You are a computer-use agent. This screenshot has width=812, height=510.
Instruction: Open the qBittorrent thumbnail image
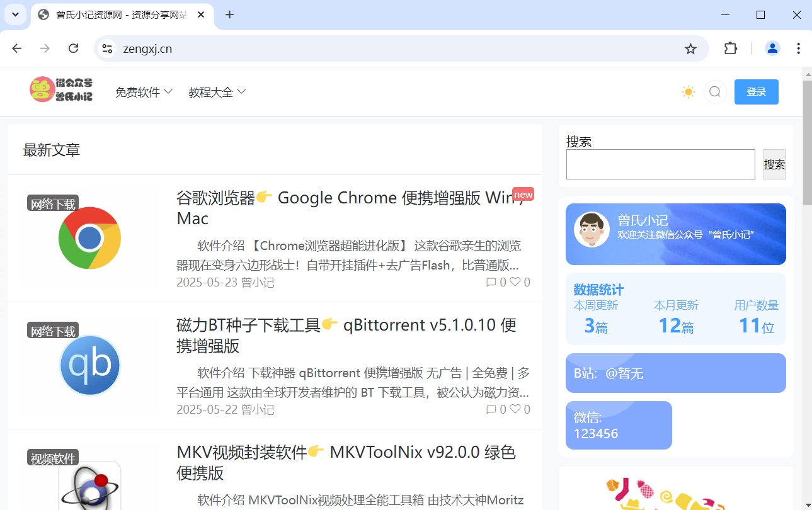tap(89, 365)
